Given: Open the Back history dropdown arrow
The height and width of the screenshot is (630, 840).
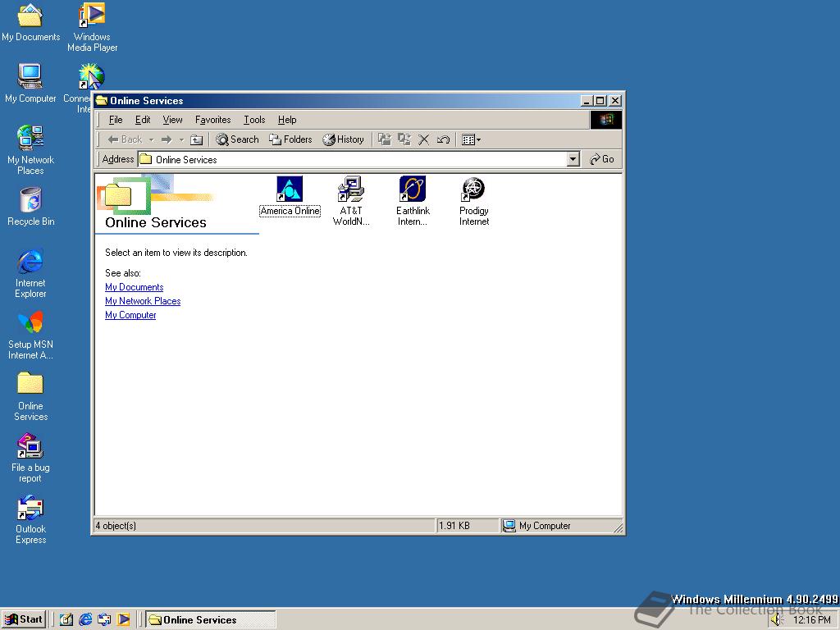Looking at the screenshot, I should point(151,139).
